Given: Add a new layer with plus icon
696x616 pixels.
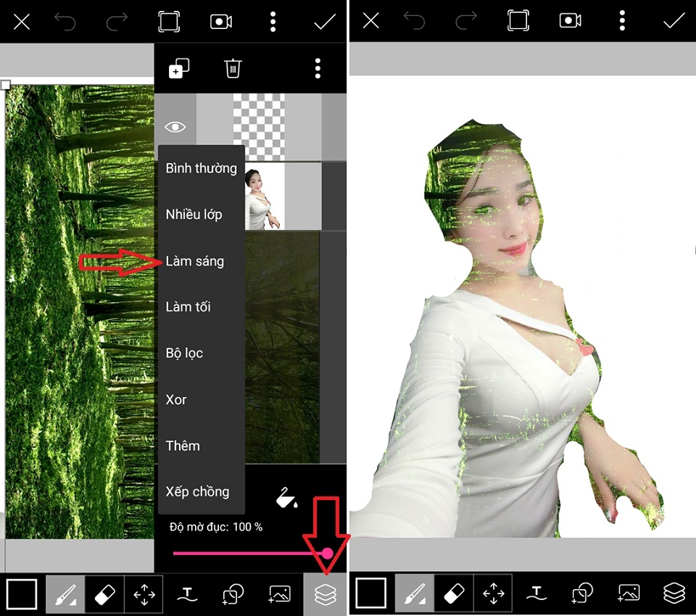Looking at the screenshot, I should (x=179, y=68).
